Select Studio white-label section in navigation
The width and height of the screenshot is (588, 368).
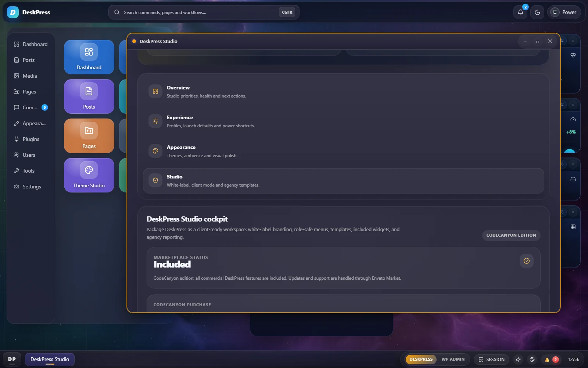343,181
